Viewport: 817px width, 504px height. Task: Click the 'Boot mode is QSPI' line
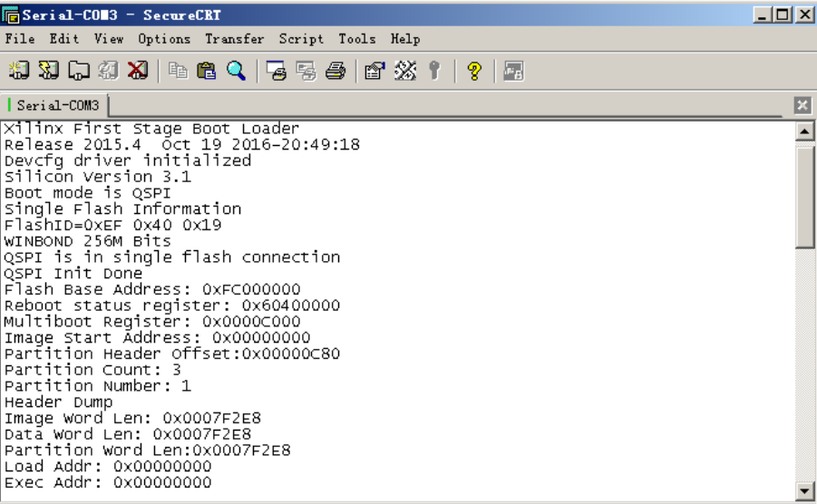click(88, 193)
